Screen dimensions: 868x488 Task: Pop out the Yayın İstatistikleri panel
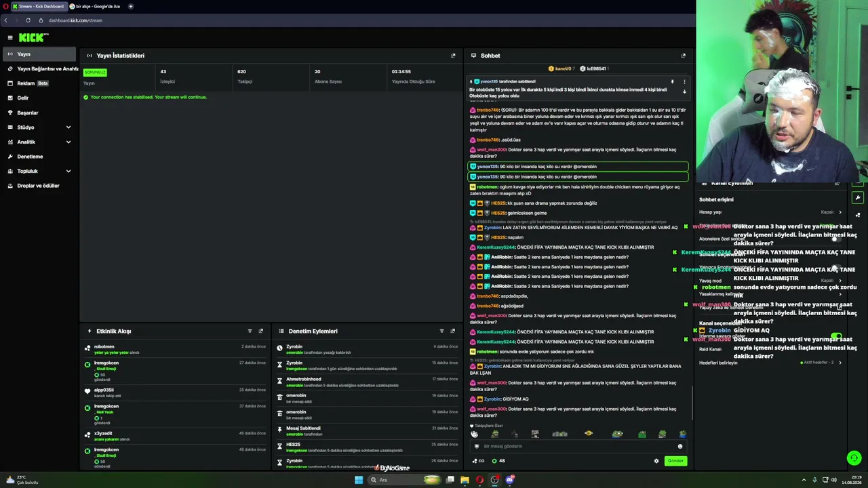pyautogui.click(x=453, y=56)
